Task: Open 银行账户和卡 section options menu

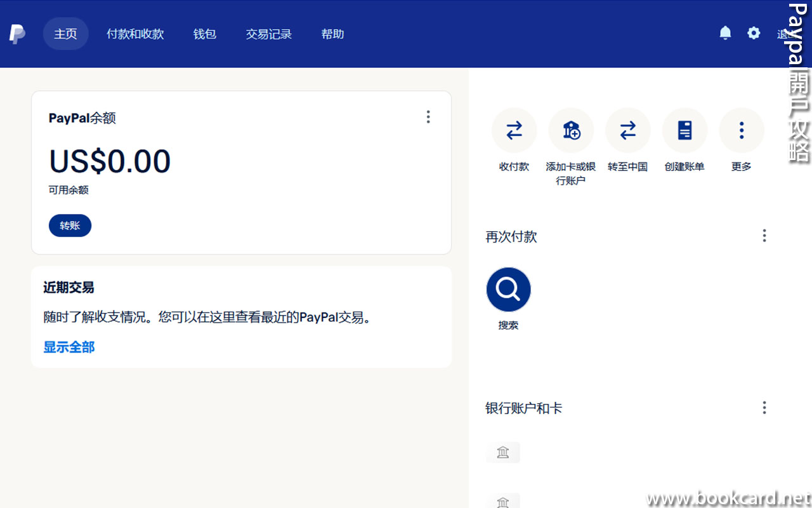Action: [764, 408]
